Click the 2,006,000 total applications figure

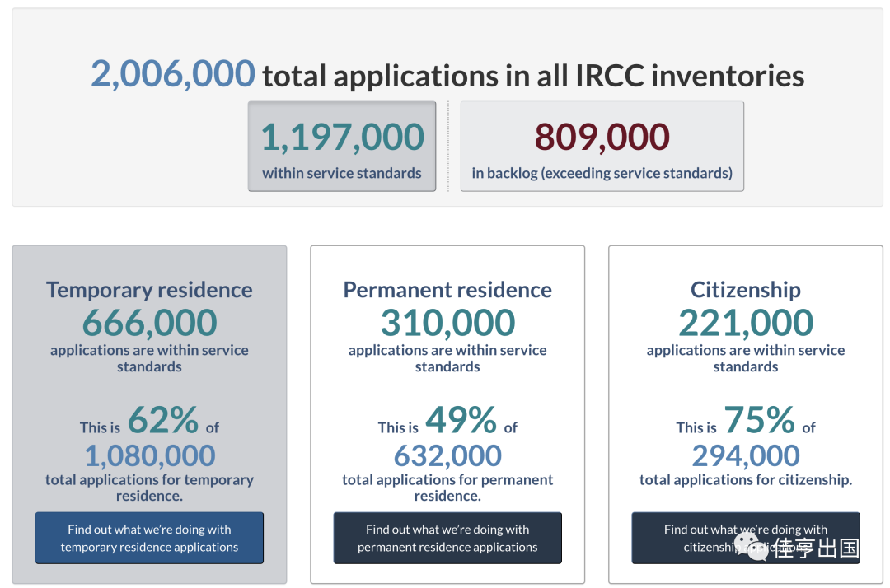[x=173, y=74]
